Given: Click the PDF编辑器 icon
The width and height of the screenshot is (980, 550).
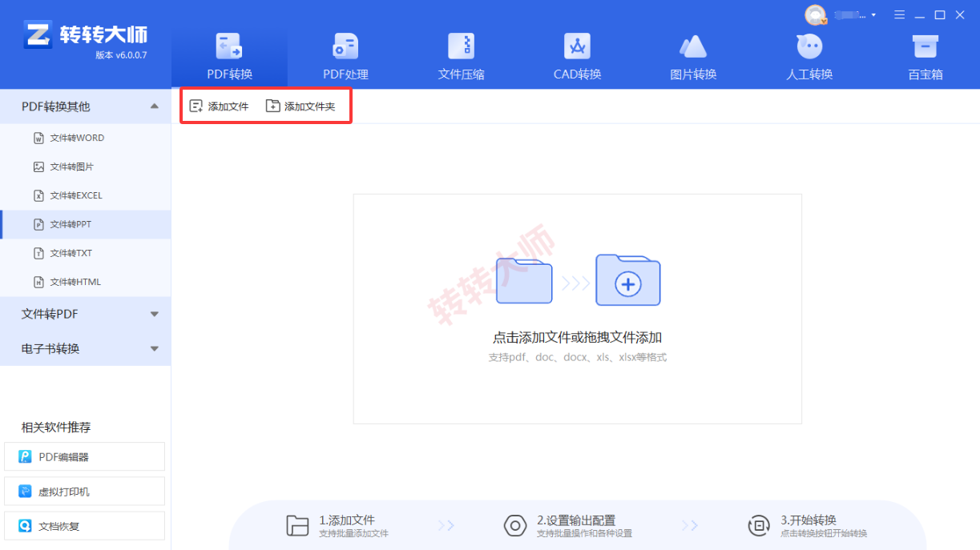Looking at the screenshot, I should (x=25, y=457).
